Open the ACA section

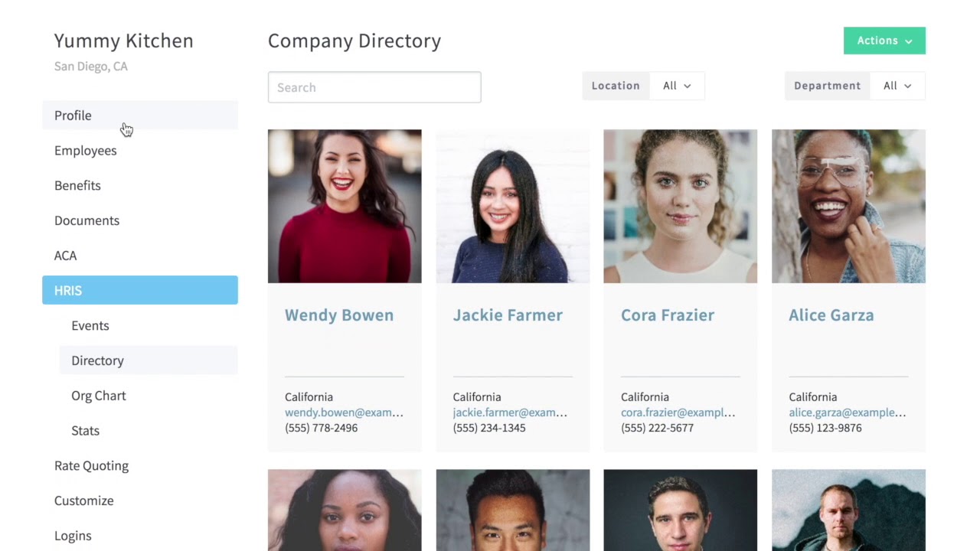[65, 256]
